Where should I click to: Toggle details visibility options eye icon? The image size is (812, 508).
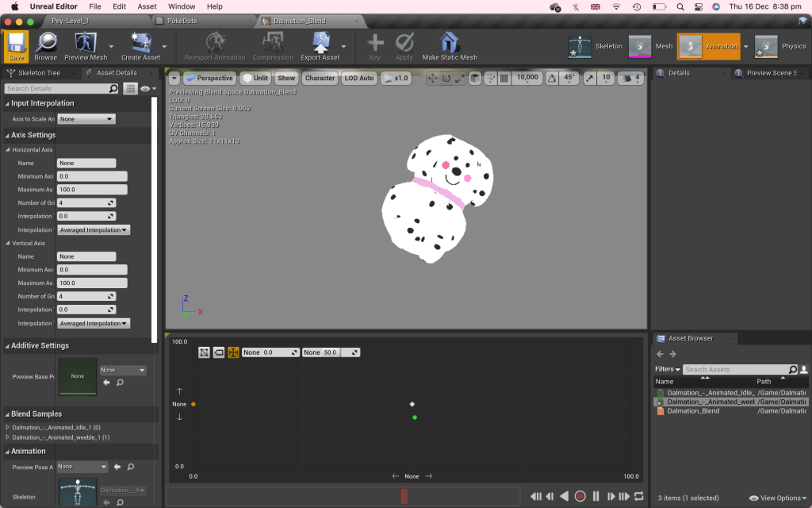tap(146, 89)
